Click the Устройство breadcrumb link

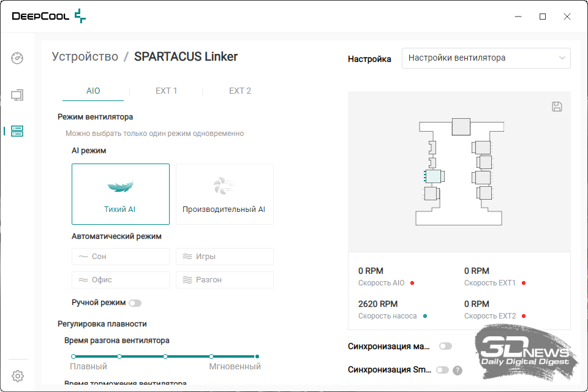tap(85, 57)
